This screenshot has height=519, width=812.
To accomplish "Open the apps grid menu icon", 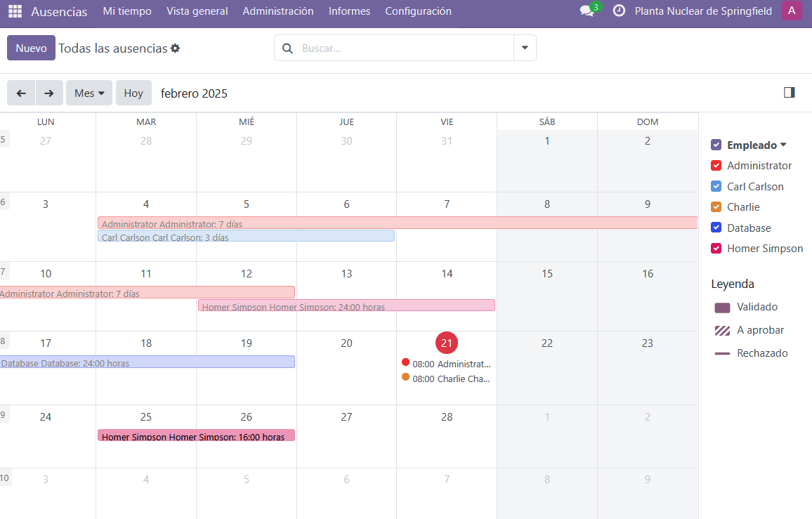I will (15, 11).
